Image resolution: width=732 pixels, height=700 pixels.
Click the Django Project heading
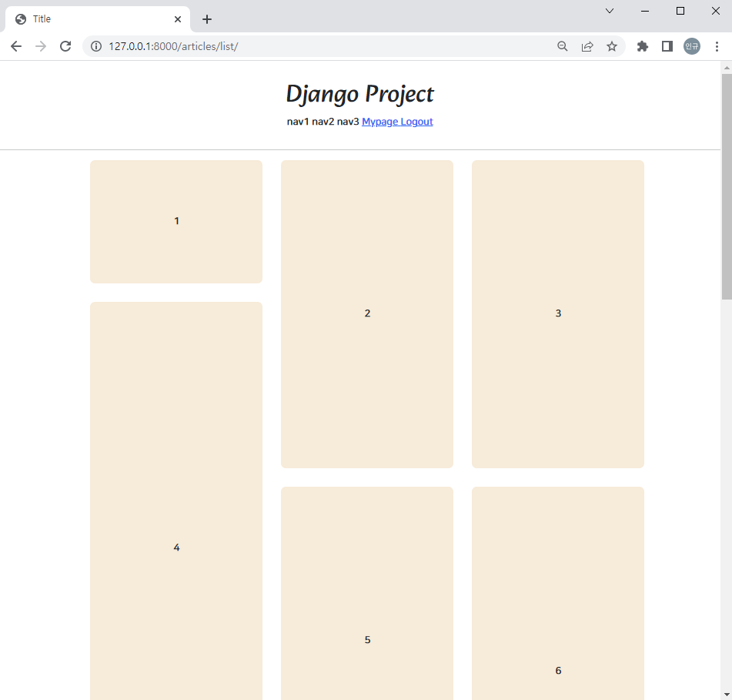pyautogui.click(x=360, y=94)
